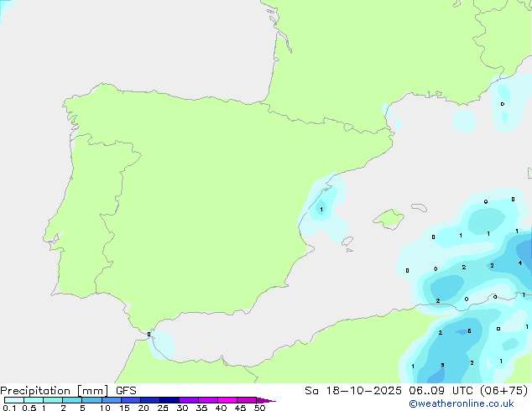Click the 'Sa 18-10-2025 06..09 UTC' date text
The image size is (532, 411).
click(390, 391)
